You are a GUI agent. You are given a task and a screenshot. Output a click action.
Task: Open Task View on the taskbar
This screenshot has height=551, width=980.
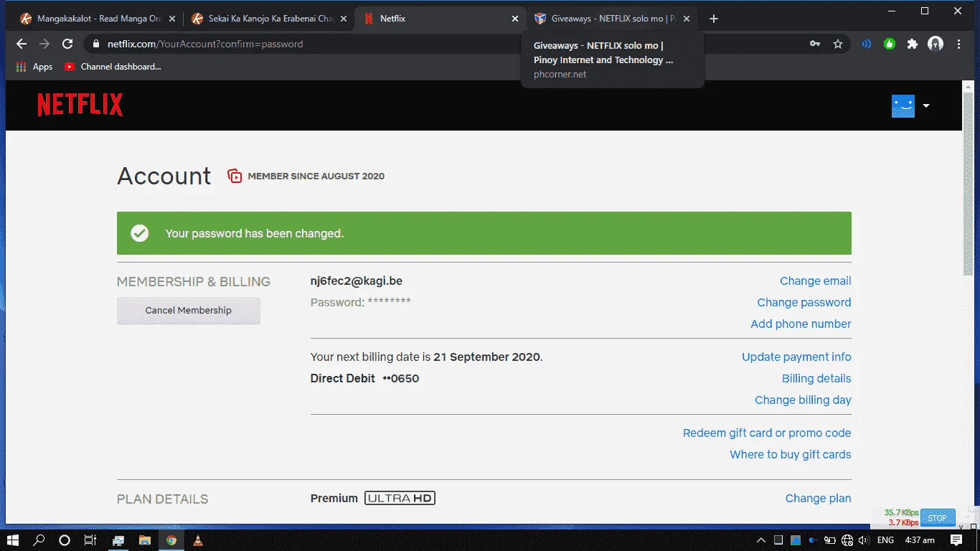(x=90, y=540)
